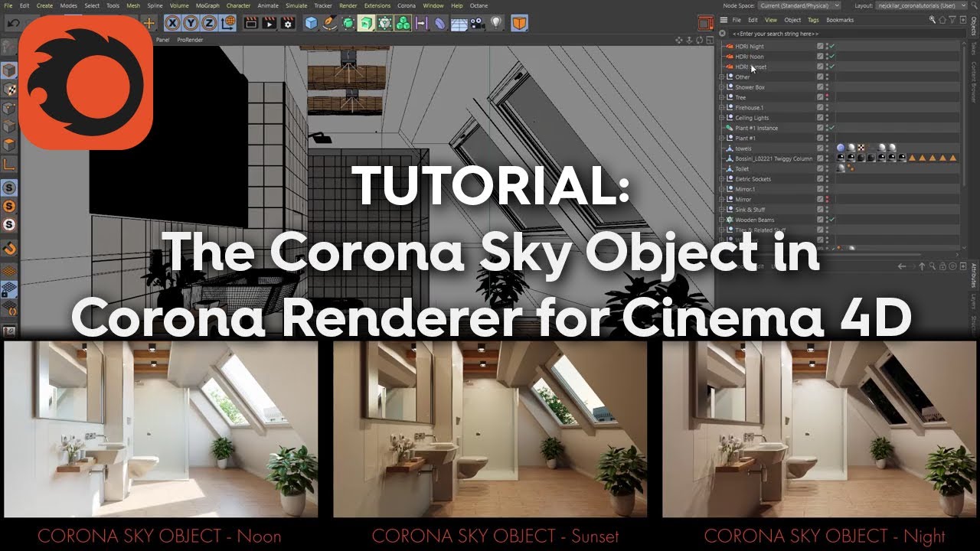Image resolution: width=980 pixels, height=551 pixels.
Task: Open the Content Browser side tab
Action: 974,81
